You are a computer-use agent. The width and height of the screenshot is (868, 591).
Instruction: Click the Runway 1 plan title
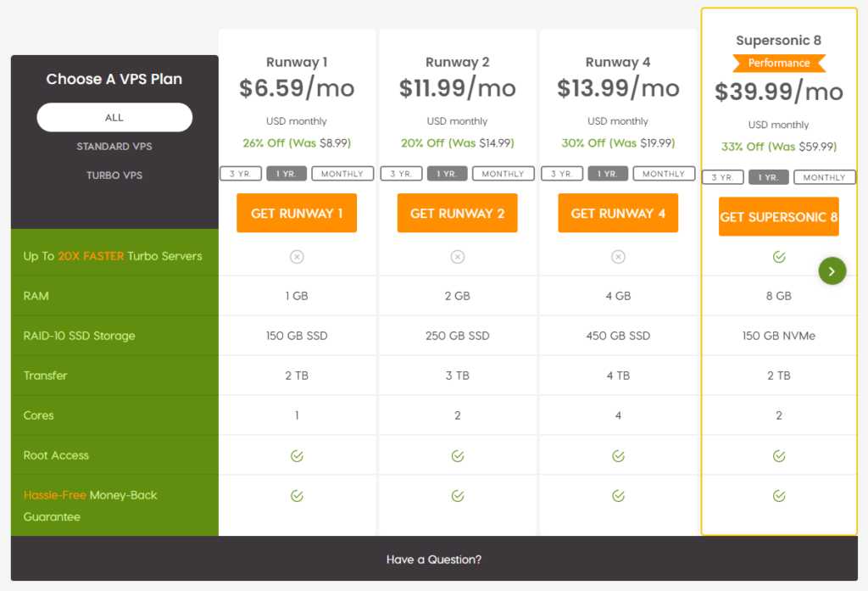click(x=297, y=62)
